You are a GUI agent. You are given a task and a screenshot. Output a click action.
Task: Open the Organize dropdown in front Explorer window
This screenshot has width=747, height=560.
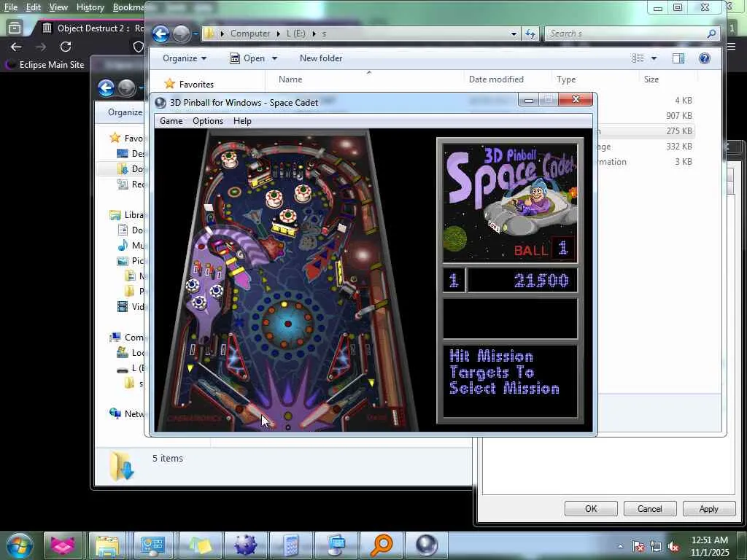pyautogui.click(x=185, y=58)
